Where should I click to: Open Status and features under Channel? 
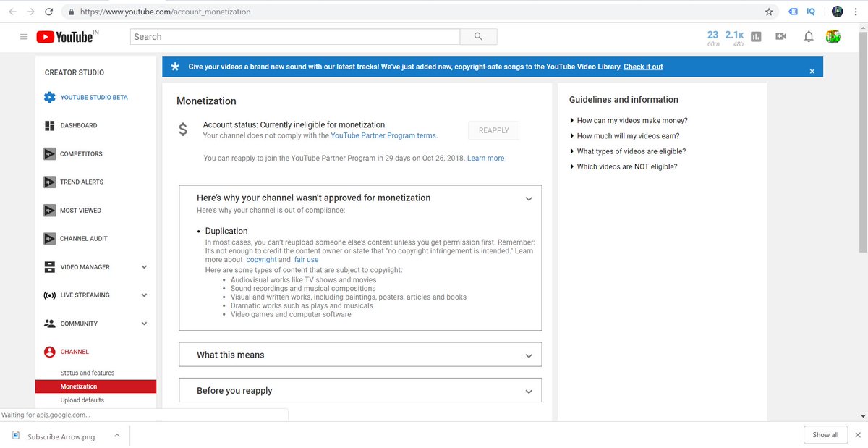tap(88, 373)
